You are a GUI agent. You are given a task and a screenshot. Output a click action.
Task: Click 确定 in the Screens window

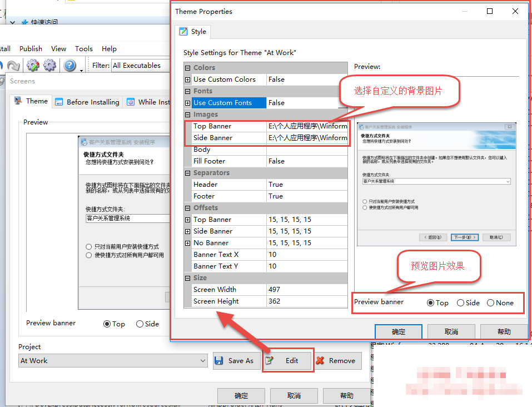tap(241, 396)
